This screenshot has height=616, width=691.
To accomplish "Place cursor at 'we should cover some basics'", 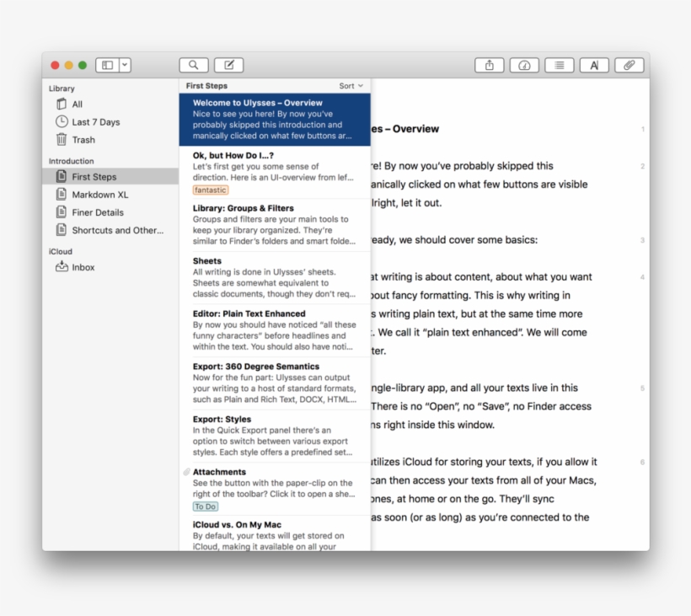I will (x=468, y=239).
